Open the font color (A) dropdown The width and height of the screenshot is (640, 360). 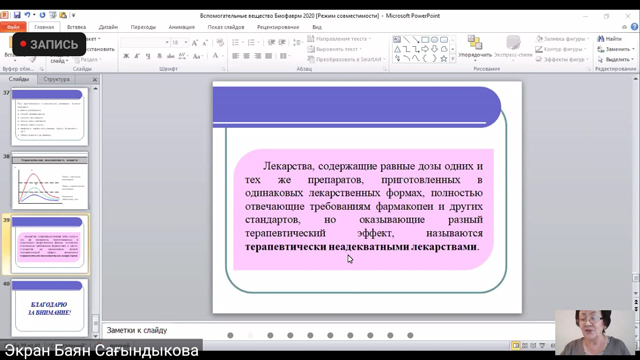point(217,56)
